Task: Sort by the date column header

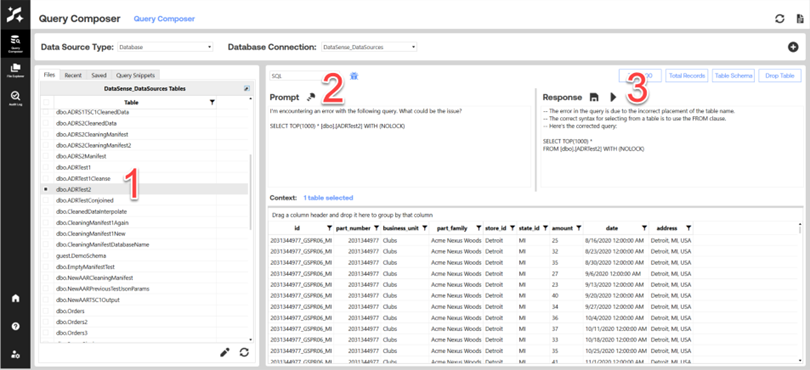Action: point(611,228)
